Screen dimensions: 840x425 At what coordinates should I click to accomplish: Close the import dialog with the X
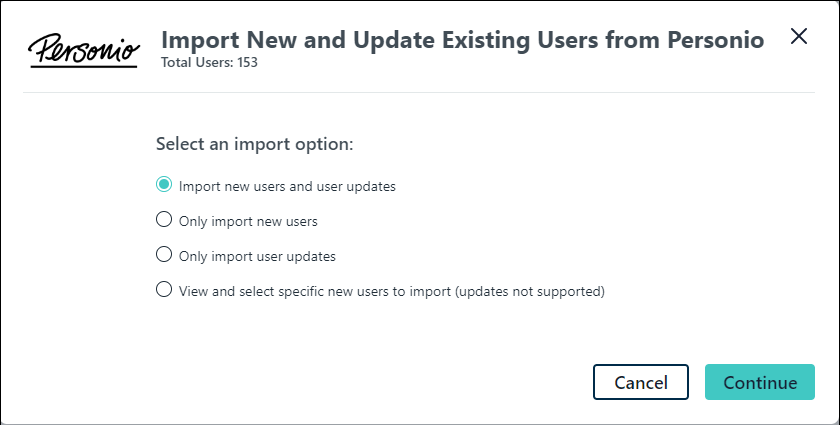[x=798, y=37]
